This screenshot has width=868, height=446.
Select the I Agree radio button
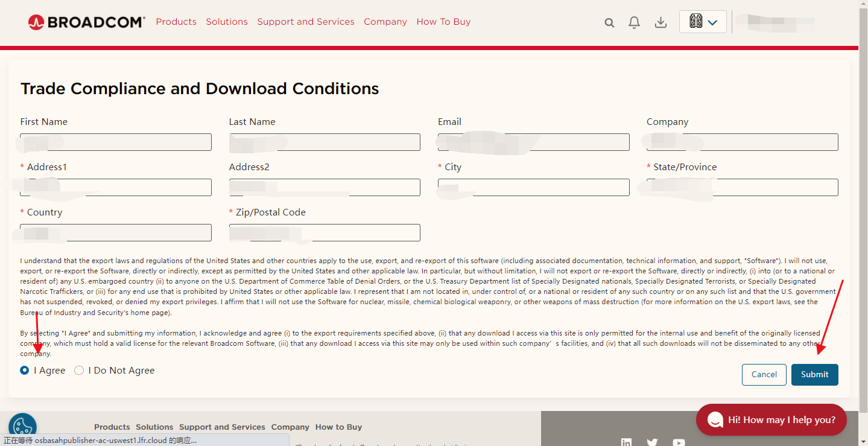[x=25, y=371]
